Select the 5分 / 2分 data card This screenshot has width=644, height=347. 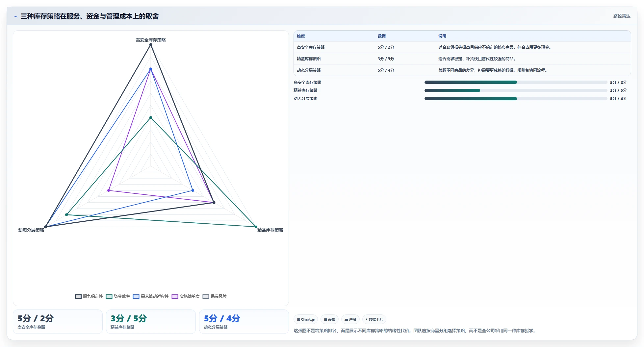(58, 322)
